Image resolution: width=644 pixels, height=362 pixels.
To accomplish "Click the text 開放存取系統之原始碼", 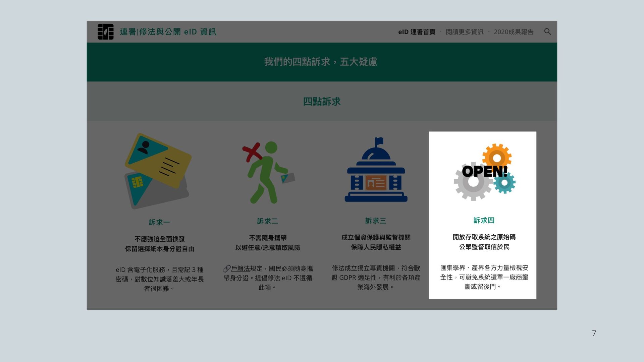I will (484, 237).
